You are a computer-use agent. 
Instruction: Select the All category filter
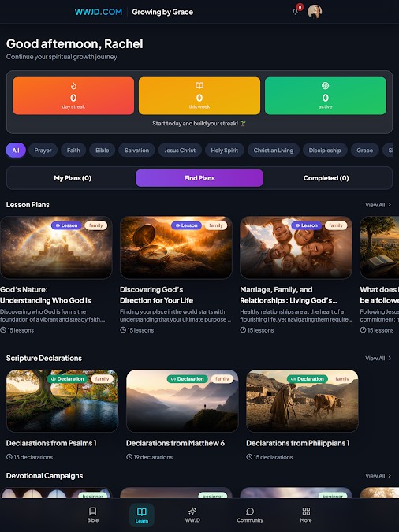click(16, 151)
